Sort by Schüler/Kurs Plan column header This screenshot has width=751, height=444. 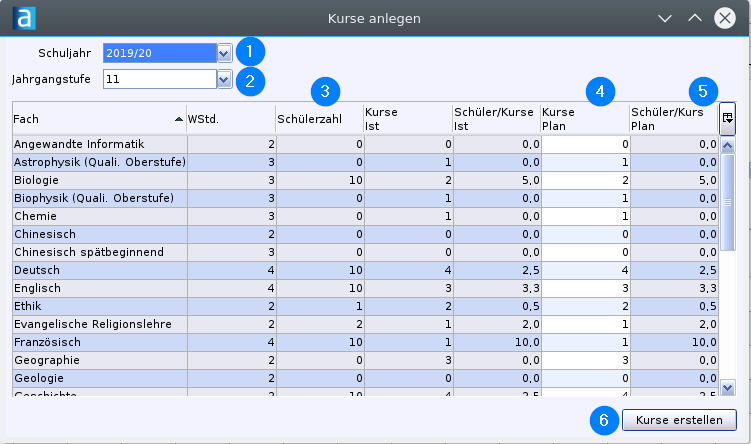[x=674, y=119]
